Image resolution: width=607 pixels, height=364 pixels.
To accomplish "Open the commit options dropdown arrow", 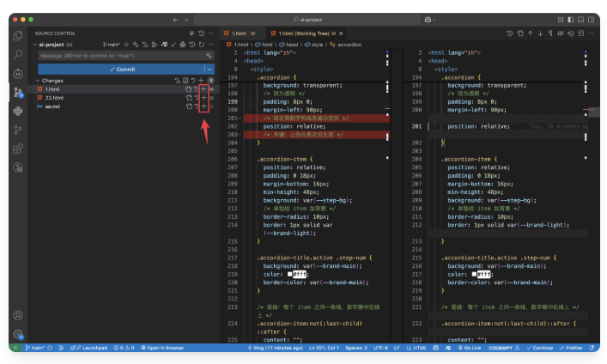I will coord(209,69).
